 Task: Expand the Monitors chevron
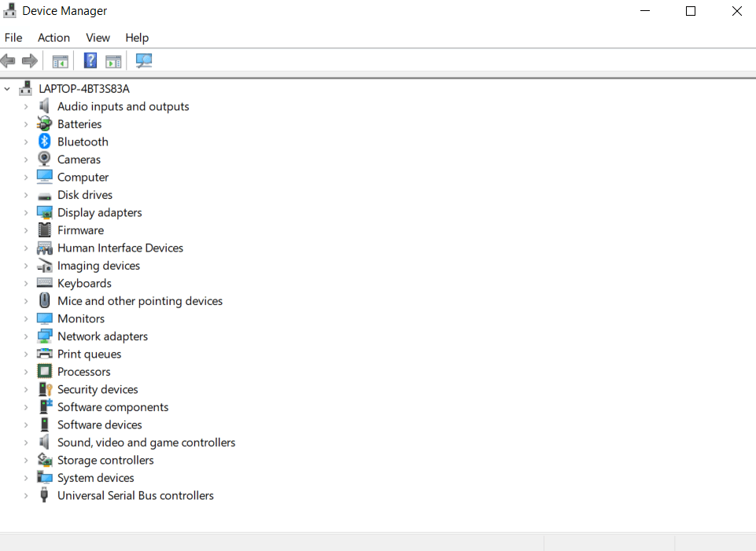coord(26,319)
